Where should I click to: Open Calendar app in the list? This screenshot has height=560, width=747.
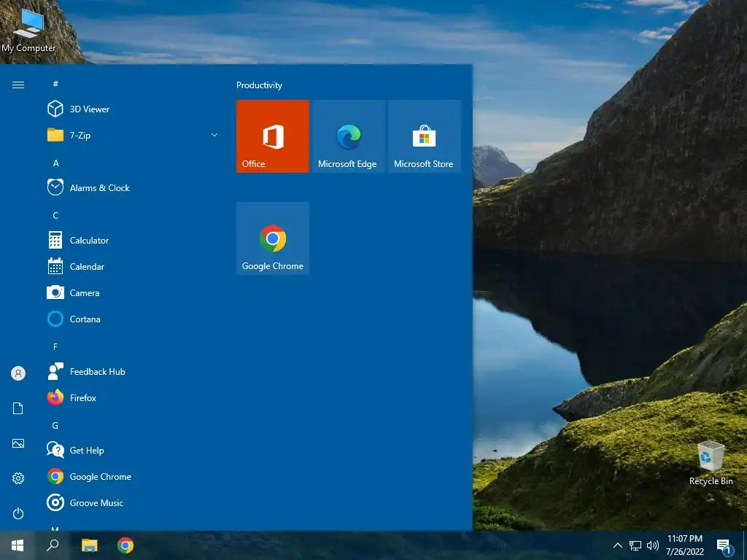[x=132, y=266]
